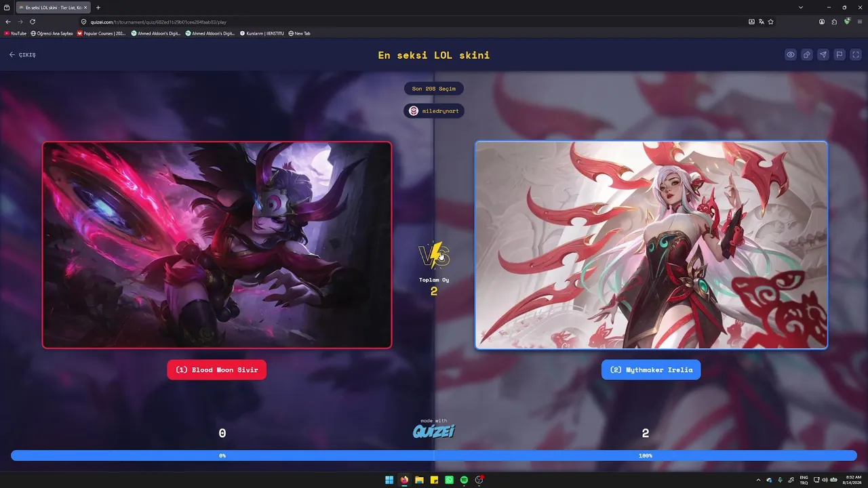Click the volume speaker tray icon

[x=825, y=480]
